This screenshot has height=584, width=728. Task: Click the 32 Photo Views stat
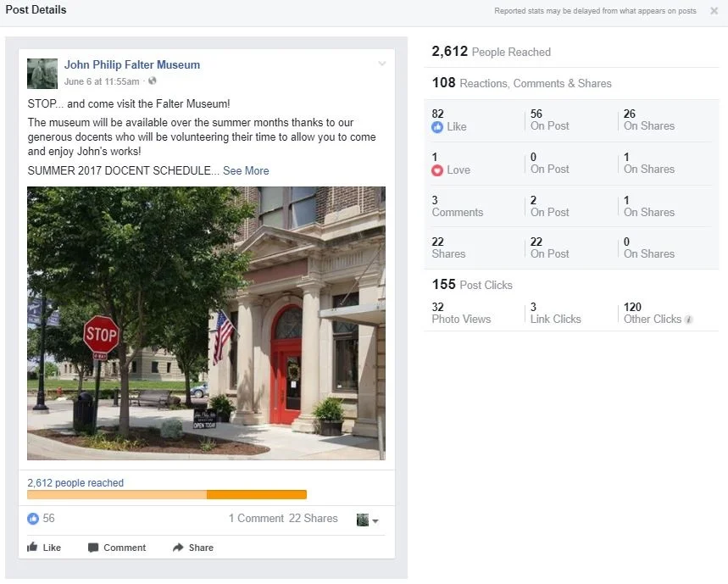click(x=461, y=313)
